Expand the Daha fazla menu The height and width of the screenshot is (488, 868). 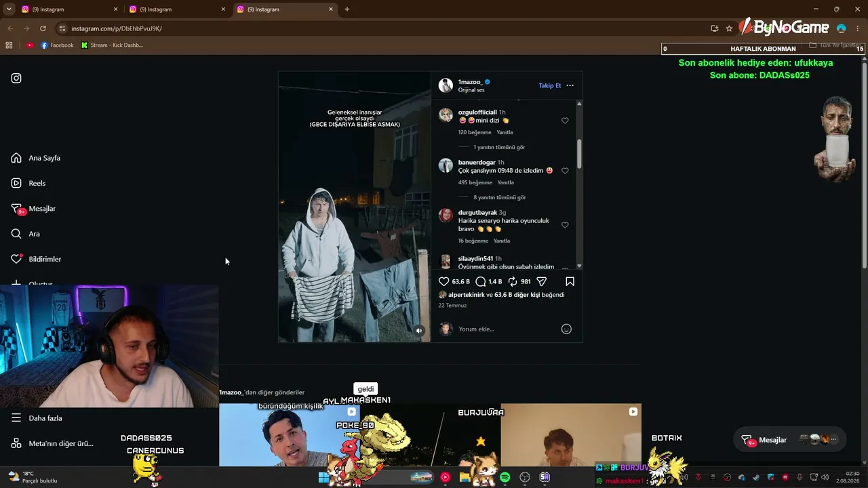pos(37,418)
